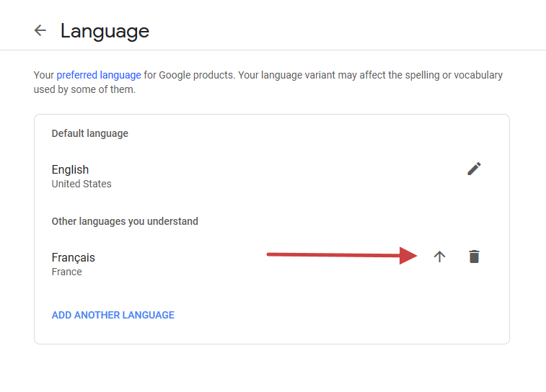Open the 'preferred language' link
Viewport: 546px width, 392px height.
99,75
